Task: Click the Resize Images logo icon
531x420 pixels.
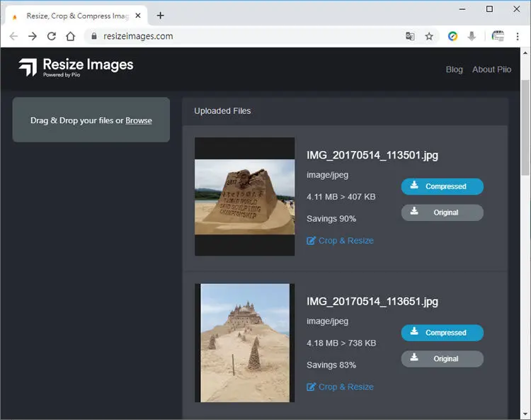Action: click(28, 67)
